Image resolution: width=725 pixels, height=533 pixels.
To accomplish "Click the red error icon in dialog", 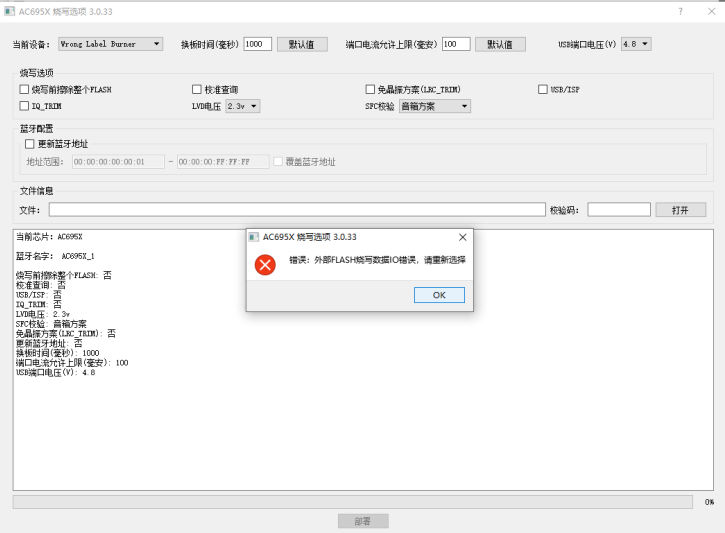I will coord(265,265).
